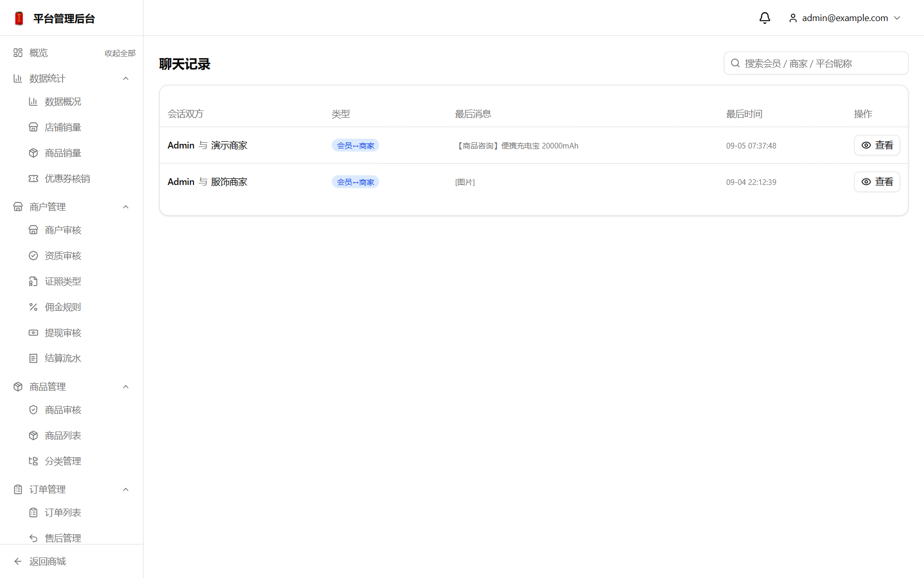Open the admin@example.com account dropdown arrow
The width and height of the screenshot is (924, 578).
(897, 18)
